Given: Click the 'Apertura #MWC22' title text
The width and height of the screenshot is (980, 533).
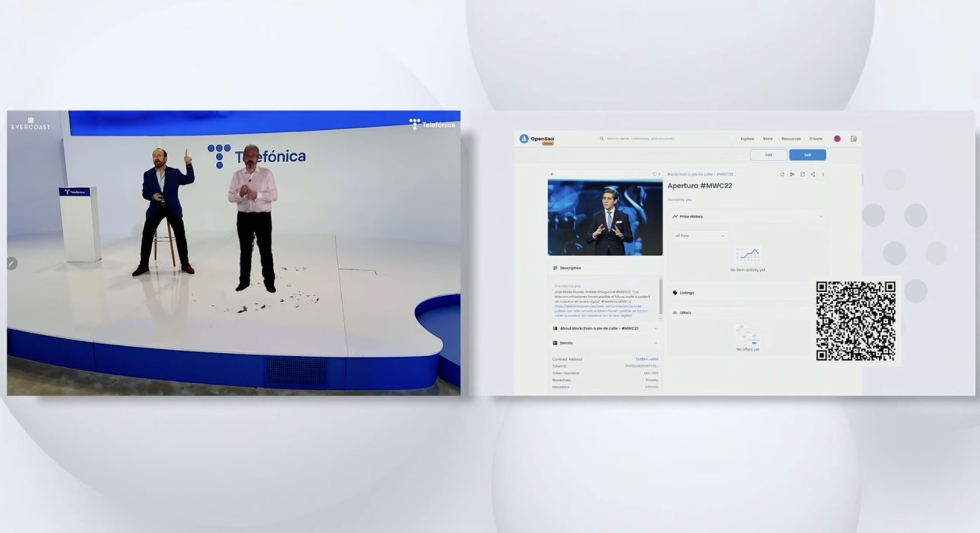Looking at the screenshot, I should 700,186.
